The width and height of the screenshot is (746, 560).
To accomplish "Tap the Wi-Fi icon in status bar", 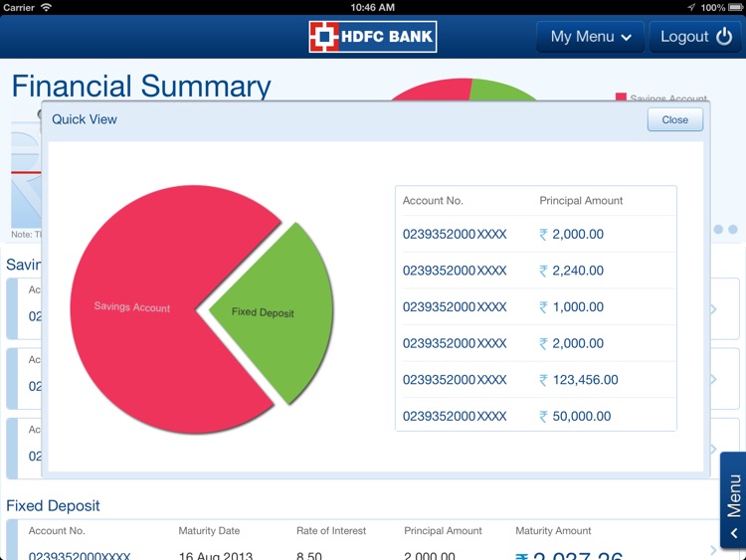I will (47, 7).
